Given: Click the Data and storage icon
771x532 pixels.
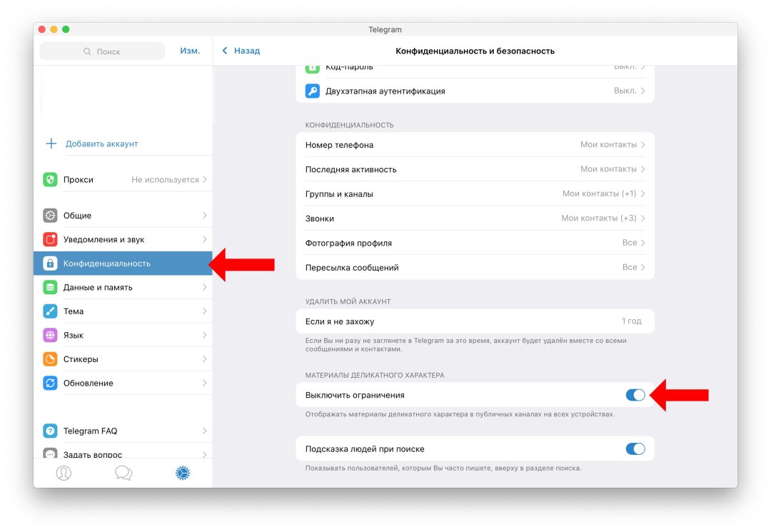Looking at the screenshot, I should (x=50, y=287).
